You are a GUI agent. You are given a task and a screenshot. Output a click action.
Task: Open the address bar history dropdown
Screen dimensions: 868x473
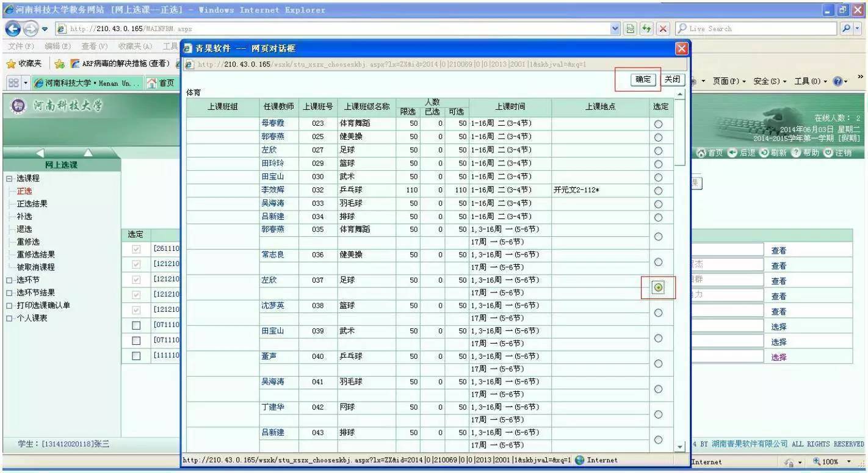[615, 28]
